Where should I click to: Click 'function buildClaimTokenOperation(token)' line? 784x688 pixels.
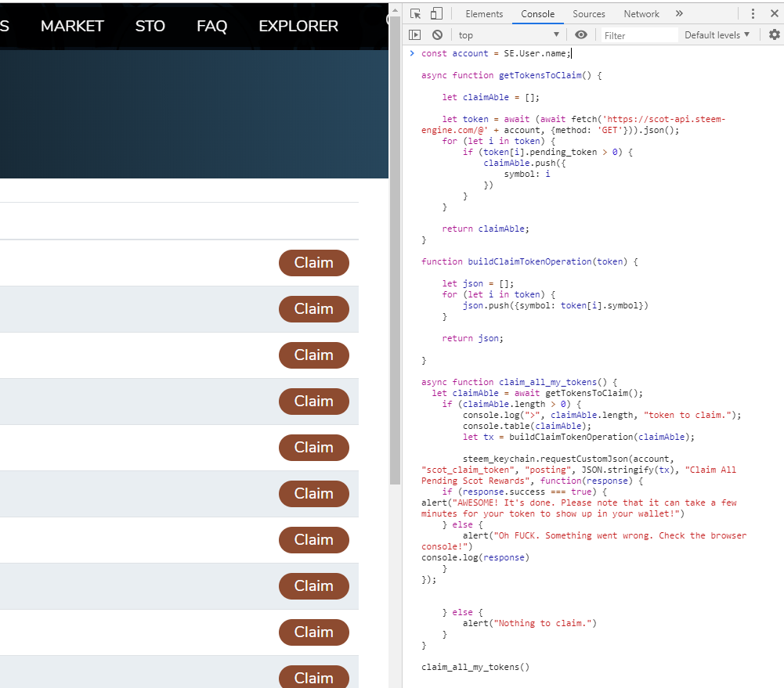529,261
